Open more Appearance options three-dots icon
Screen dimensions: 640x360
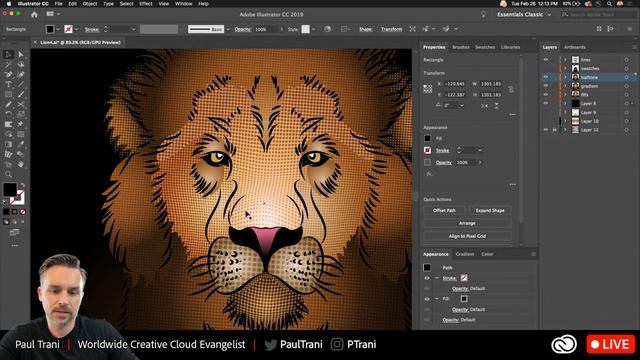[x=513, y=184]
